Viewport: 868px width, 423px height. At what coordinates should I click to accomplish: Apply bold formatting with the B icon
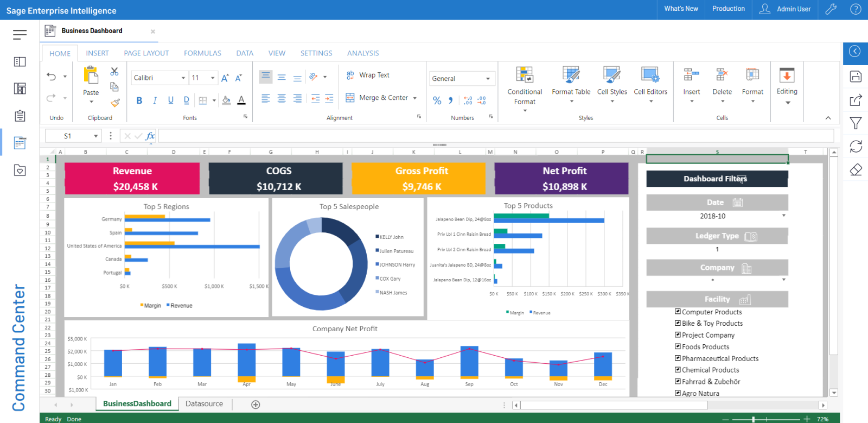point(139,100)
